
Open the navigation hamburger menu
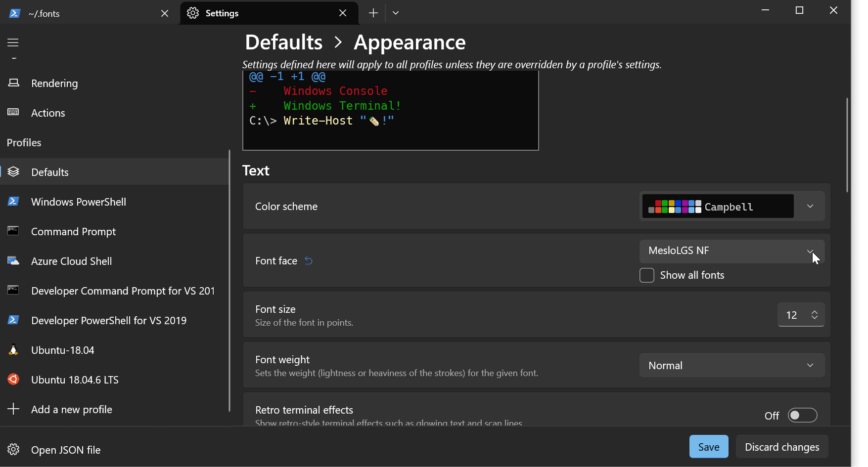click(13, 42)
